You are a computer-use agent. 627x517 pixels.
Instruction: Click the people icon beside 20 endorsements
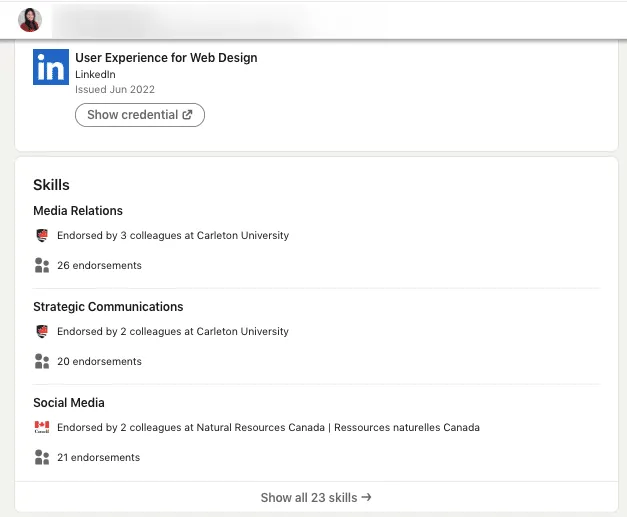[x=42, y=361]
